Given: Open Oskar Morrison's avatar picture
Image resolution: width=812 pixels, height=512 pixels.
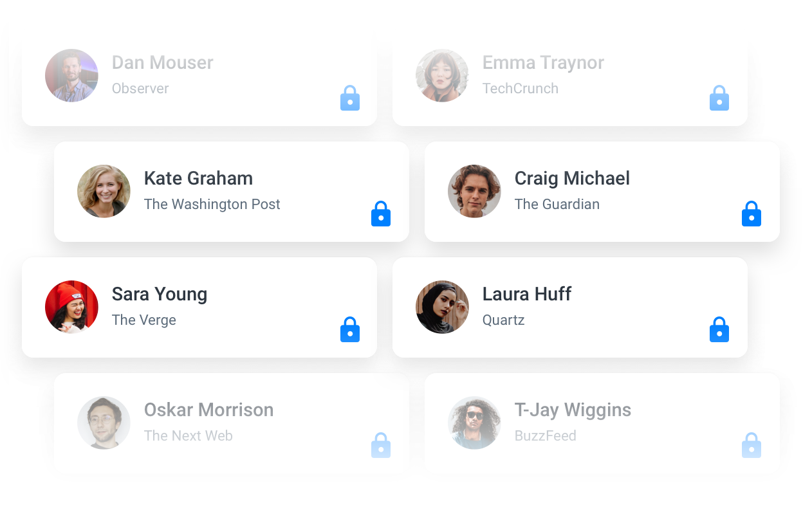Looking at the screenshot, I should (104, 423).
